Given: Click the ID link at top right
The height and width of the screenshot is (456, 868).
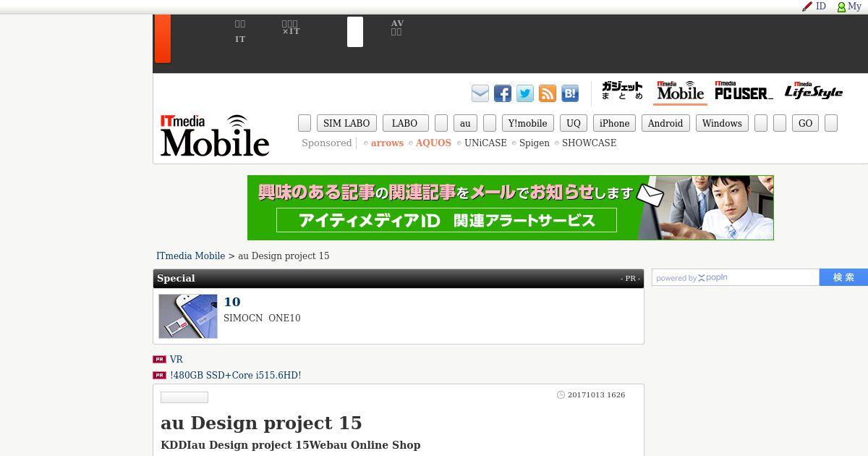Looking at the screenshot, I should tap(821, 7).
